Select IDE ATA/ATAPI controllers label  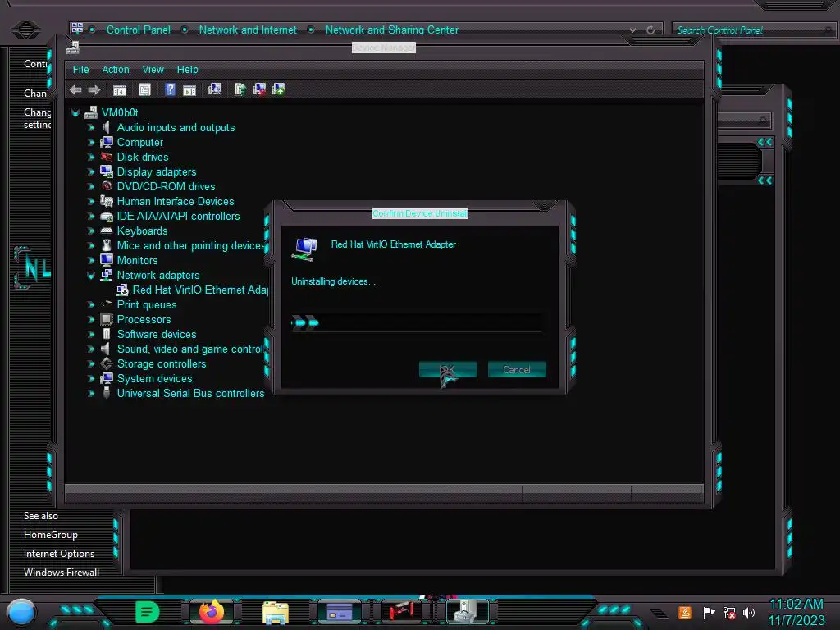tap(178, 217)
